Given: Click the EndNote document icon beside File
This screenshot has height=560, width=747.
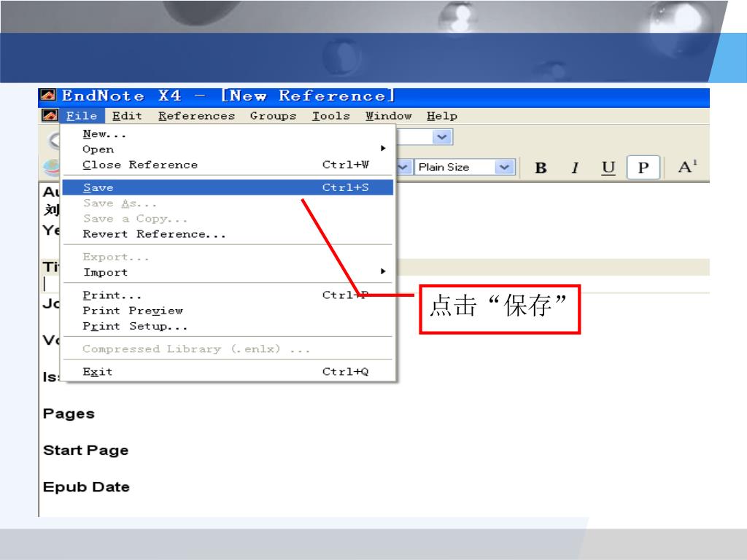Looking at the screenshot, I should coord(50,115).
